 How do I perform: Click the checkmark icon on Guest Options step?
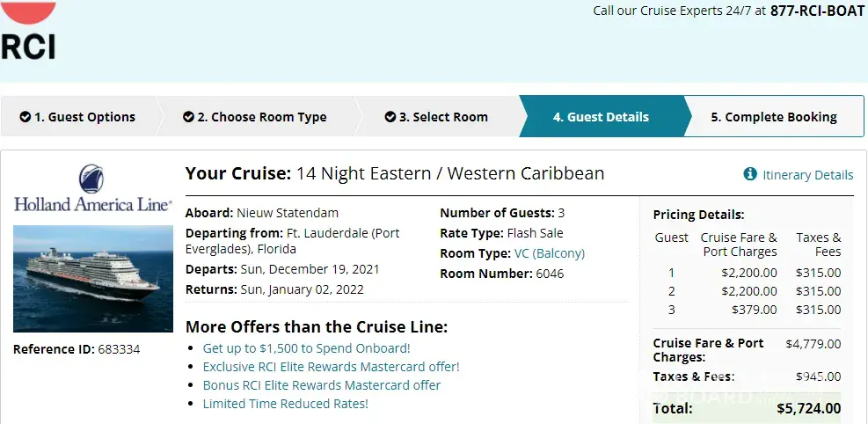[26, 117]
